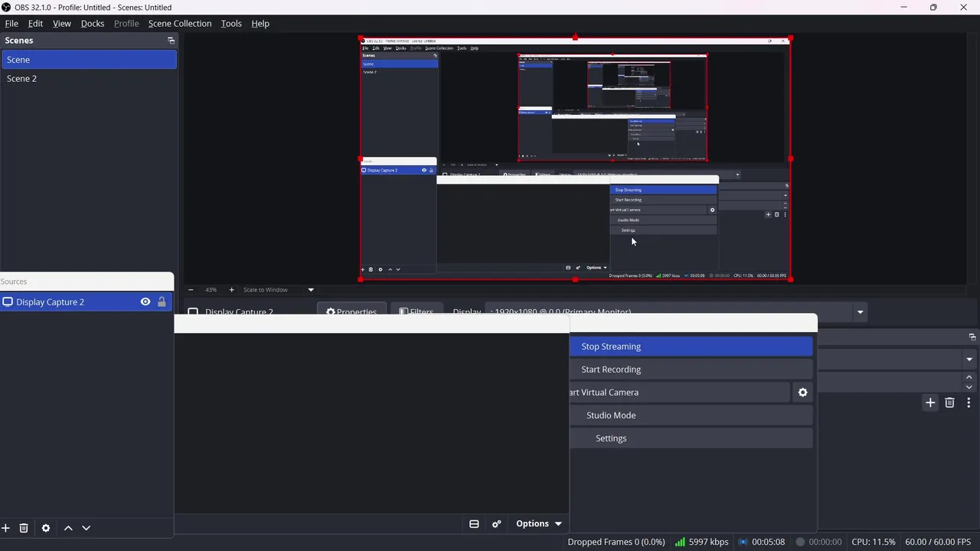Open the Scene Collection menu

180,24
